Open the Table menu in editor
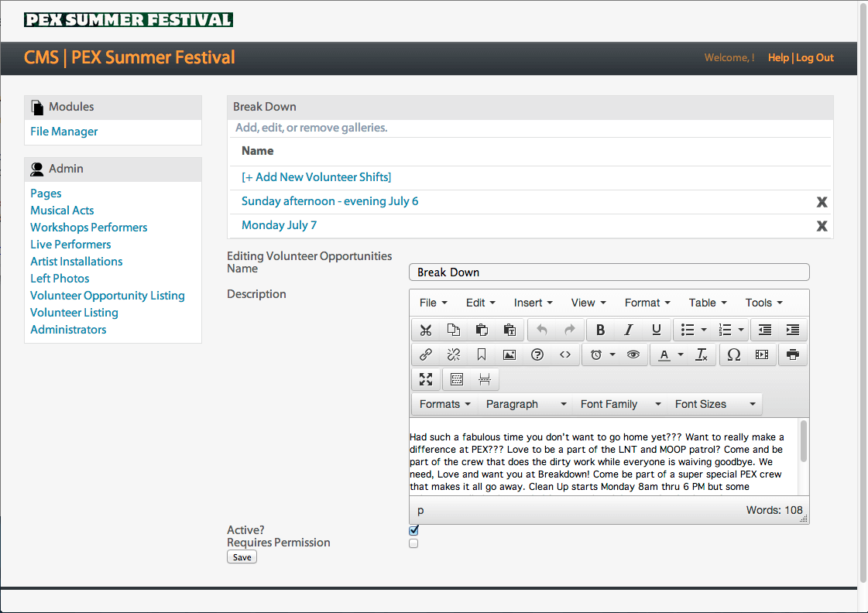The height and width of the screenshot is (613, 868). point(708,303)
